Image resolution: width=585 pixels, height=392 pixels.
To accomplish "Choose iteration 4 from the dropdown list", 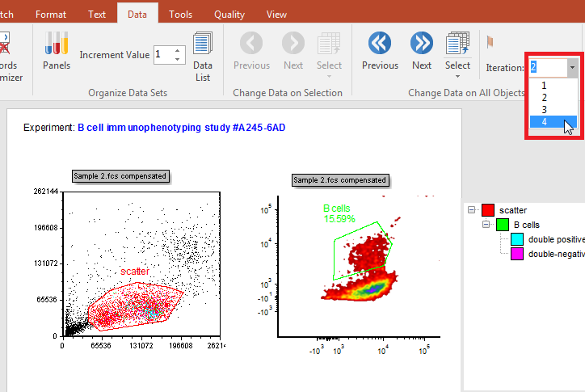I will click(x=545, y=122).
